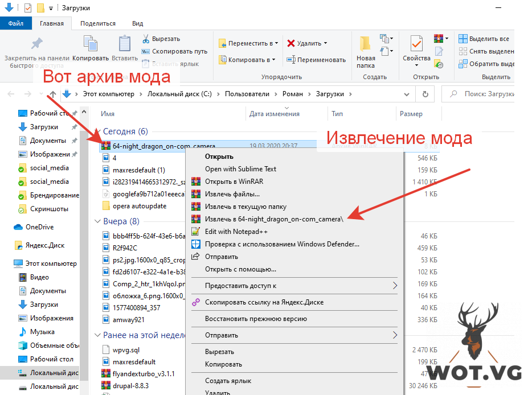Click the Back navigation arrow
The image size is (532, 395).
pyautogui.click(x=11, y=94)
